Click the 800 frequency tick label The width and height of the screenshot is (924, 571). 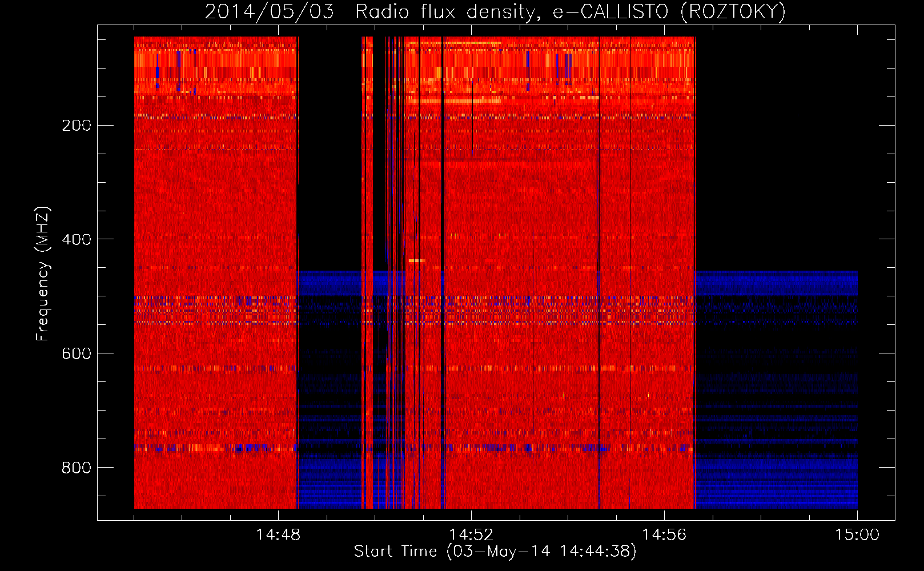click(77, 468)
